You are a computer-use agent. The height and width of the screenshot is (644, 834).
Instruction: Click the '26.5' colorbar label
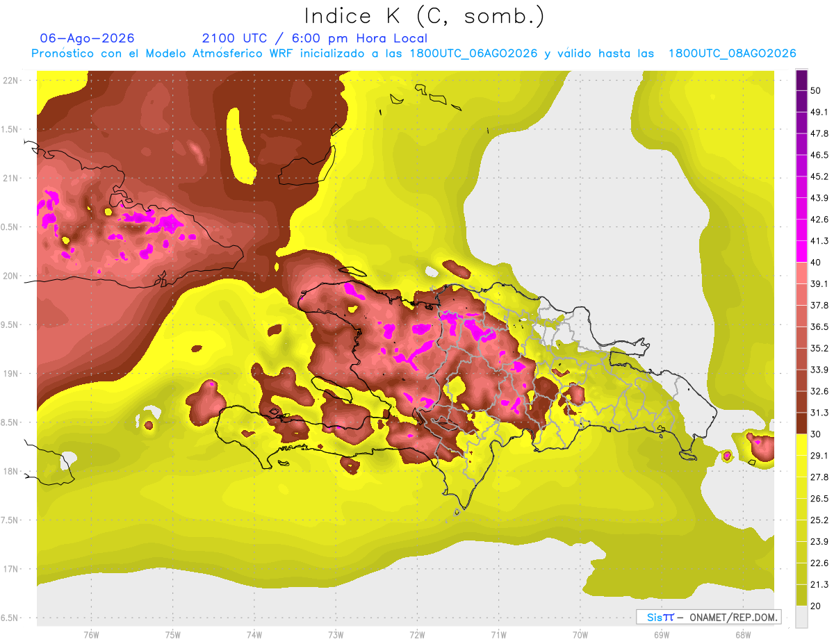coord(819,499)
